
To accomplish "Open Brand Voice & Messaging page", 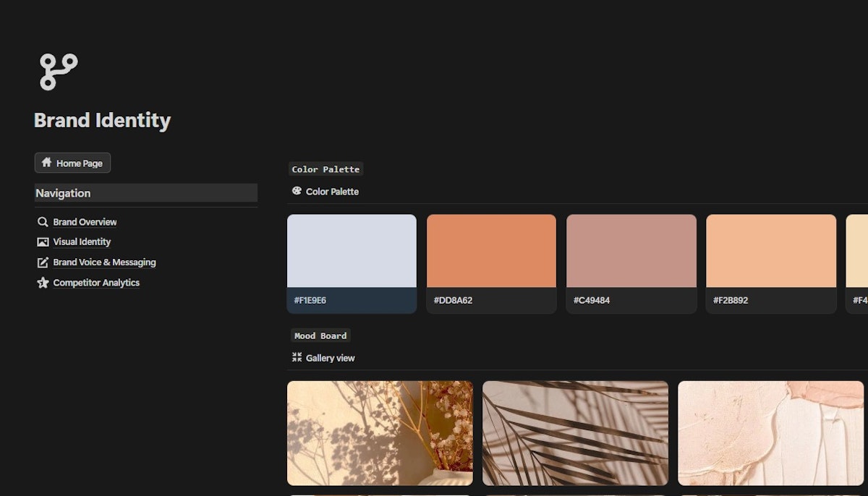I will tap(104, 262).
